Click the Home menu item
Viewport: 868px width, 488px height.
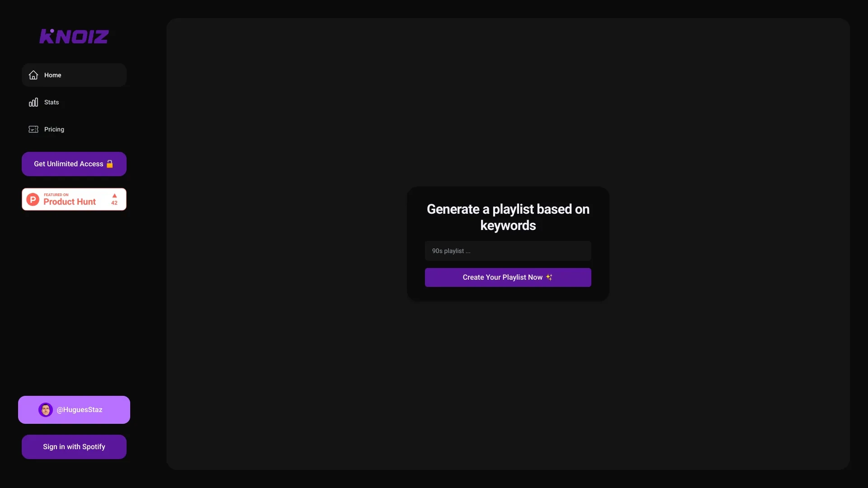(74, 75)
